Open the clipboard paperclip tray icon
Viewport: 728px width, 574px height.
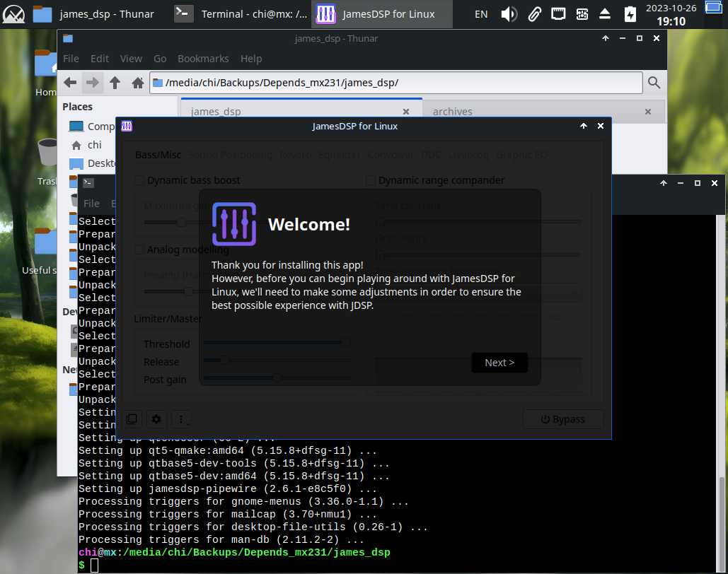pyautogui.click(x=534, y=14)
